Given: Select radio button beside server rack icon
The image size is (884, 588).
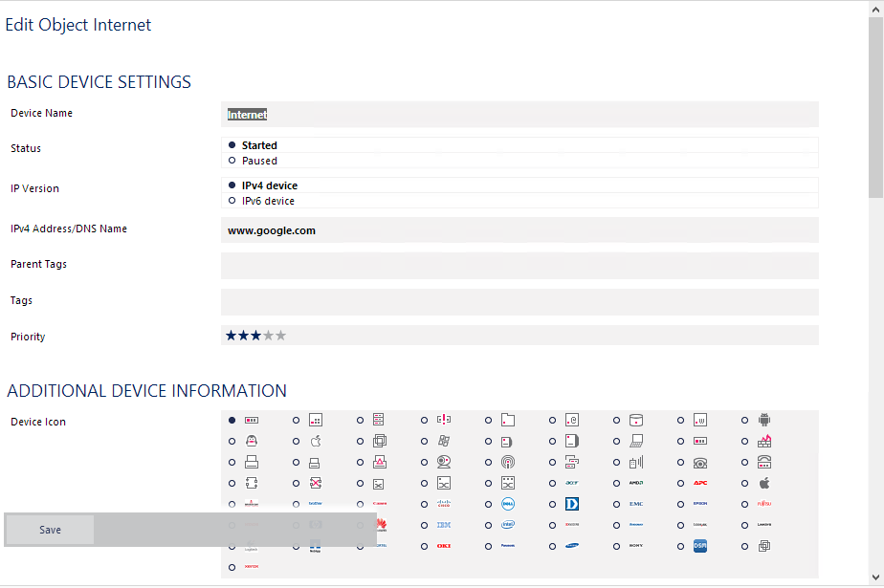Looking at the screenshot, I should pos(361,420).
